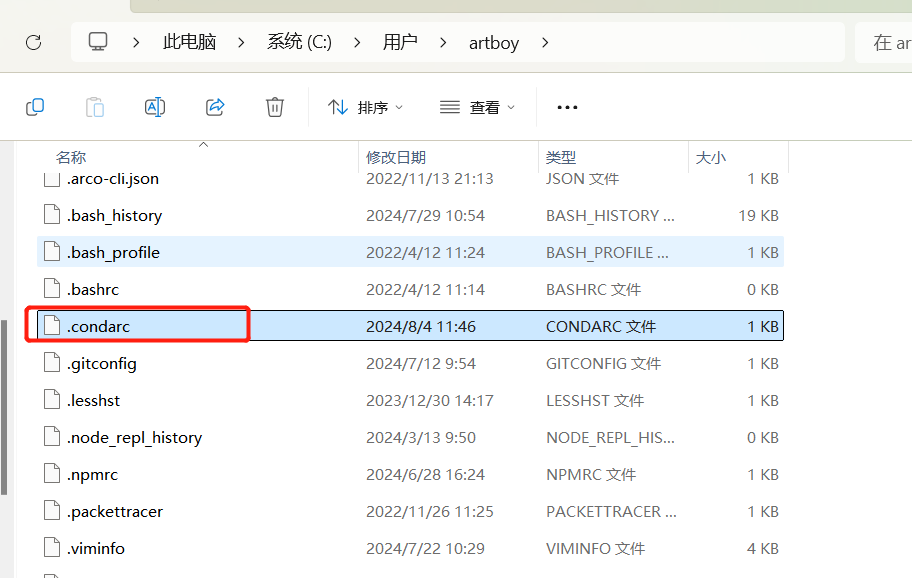The height and width of the screenshot is (578, 912).
Task: Click the date 2023/12/30 14:17
Action: 430,400
